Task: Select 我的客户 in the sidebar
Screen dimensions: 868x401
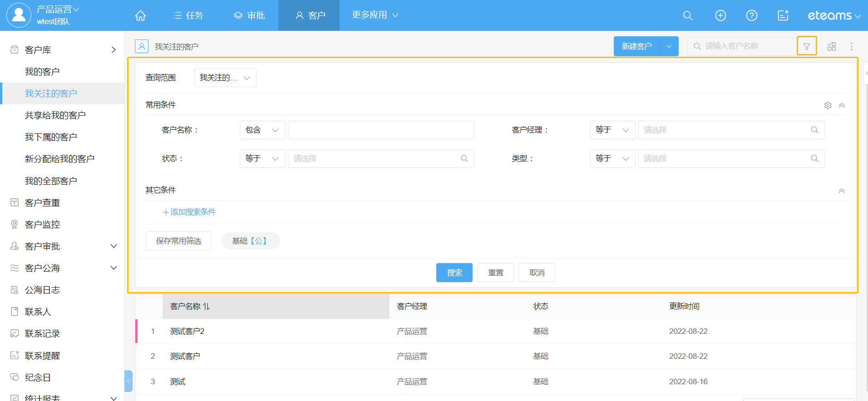Action: pos(42,72)
